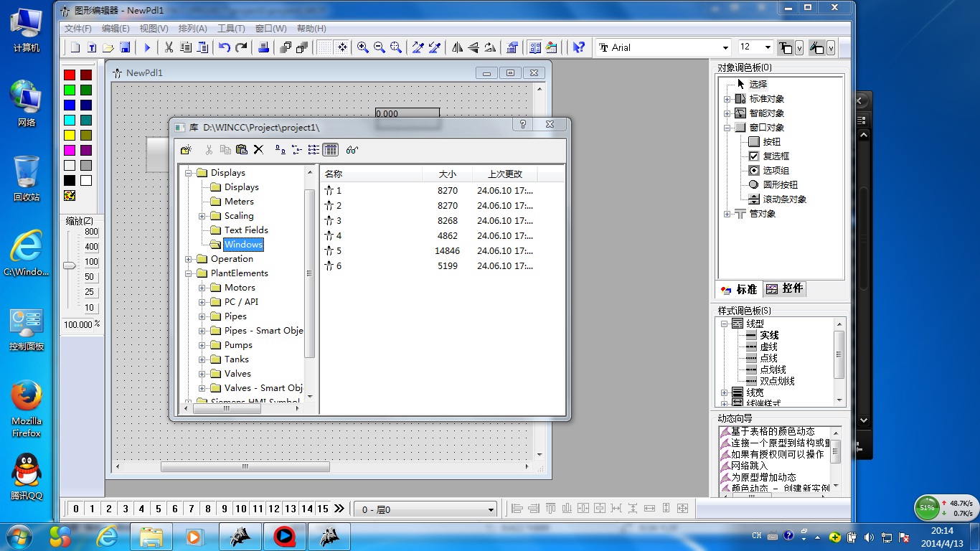The width and height of the screenshot is (980, 551).
Task: Toggle layer 15 visibility button
Action: (323, 509)
